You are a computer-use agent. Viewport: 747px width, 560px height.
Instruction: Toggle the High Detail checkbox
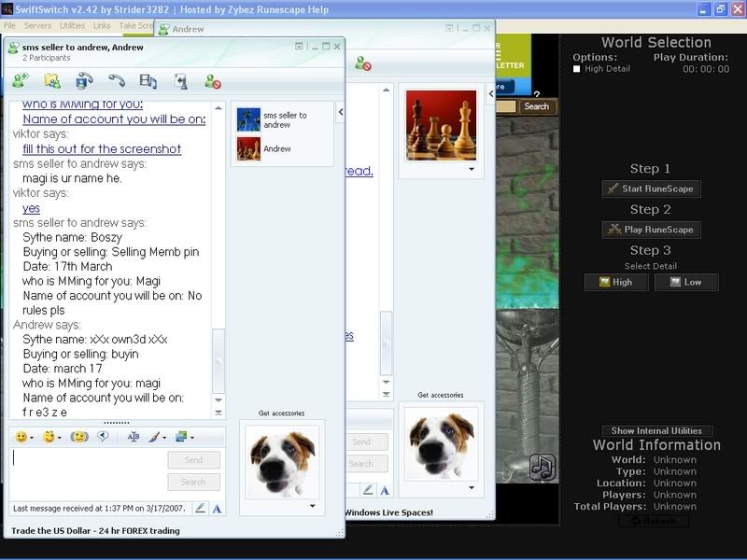point(576,69)
